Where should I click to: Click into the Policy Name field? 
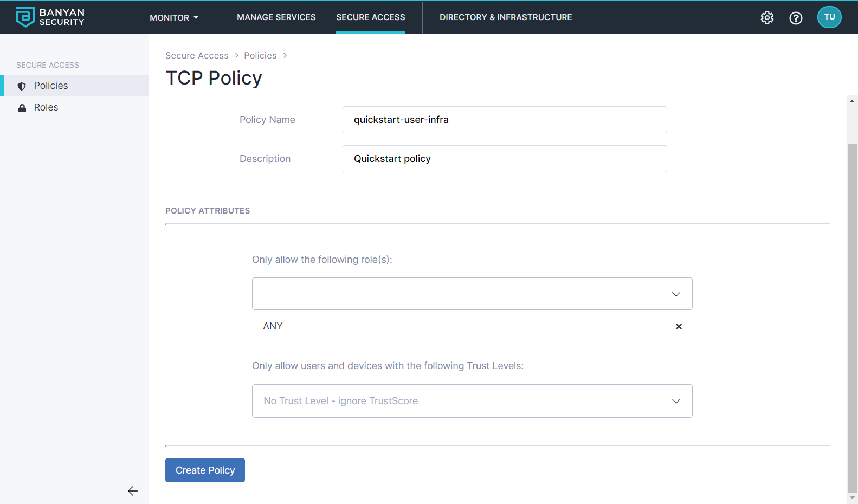(504, 120)
